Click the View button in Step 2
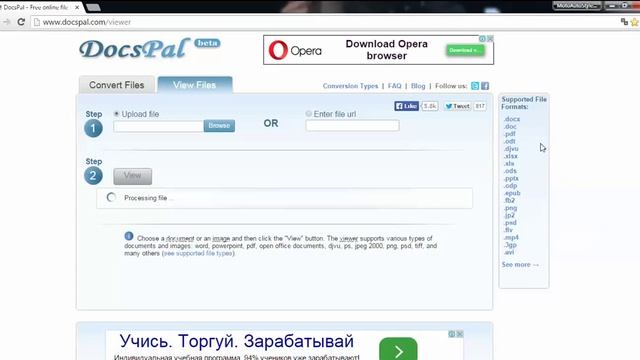This screenshot has height=360, width=640. click(133, 176)
